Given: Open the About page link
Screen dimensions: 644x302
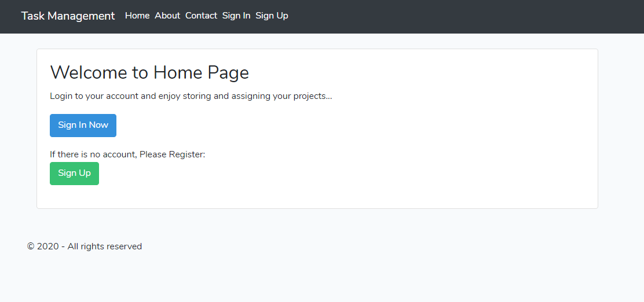Looking at the screenshot, I should coord(167,16).
